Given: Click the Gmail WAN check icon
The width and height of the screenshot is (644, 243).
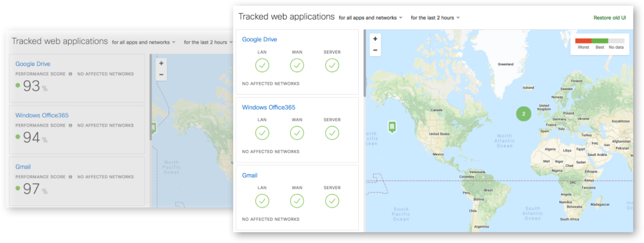Looking at the screenshot, I should pyautogui.click(x=297, y=201).
